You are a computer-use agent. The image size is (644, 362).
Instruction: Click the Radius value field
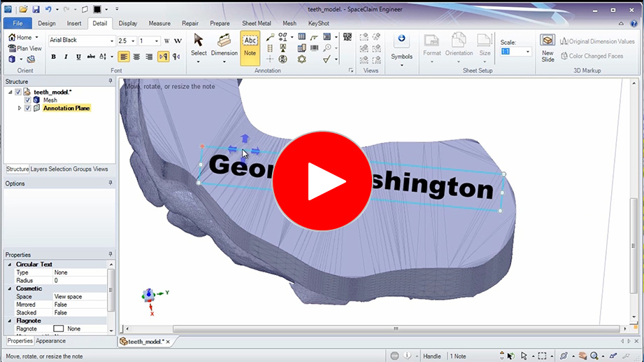pos(80,281)
